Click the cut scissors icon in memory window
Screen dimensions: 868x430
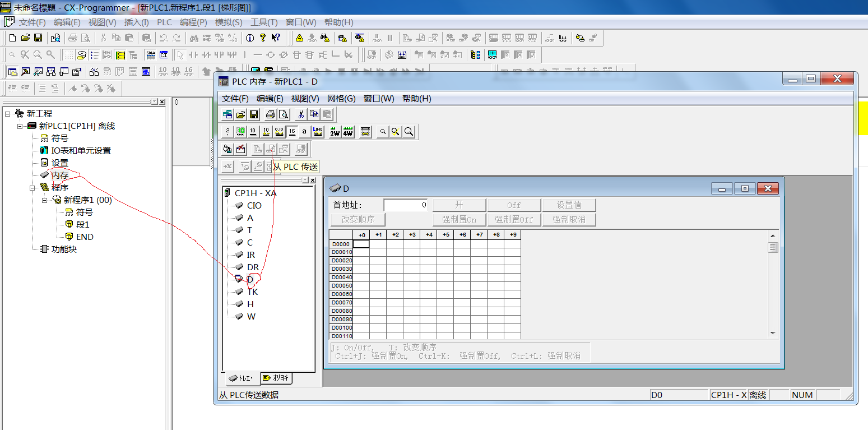pyautogui.click(x=301, y=115)
